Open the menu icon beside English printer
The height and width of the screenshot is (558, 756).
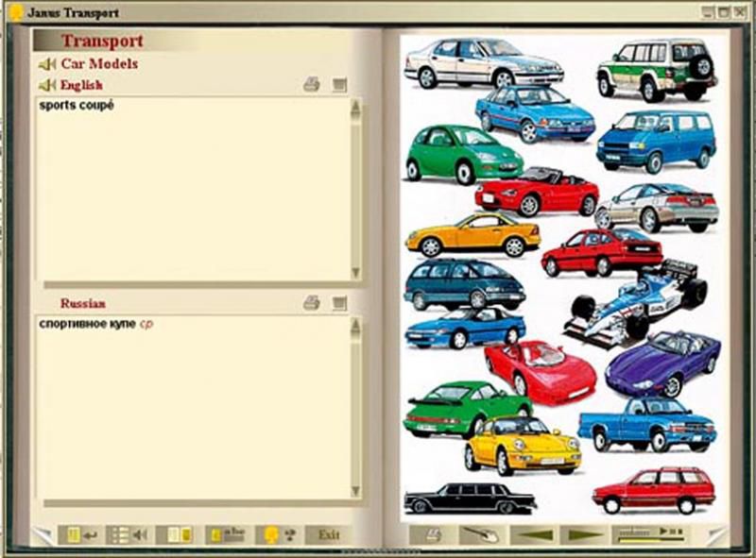(339, 85)
